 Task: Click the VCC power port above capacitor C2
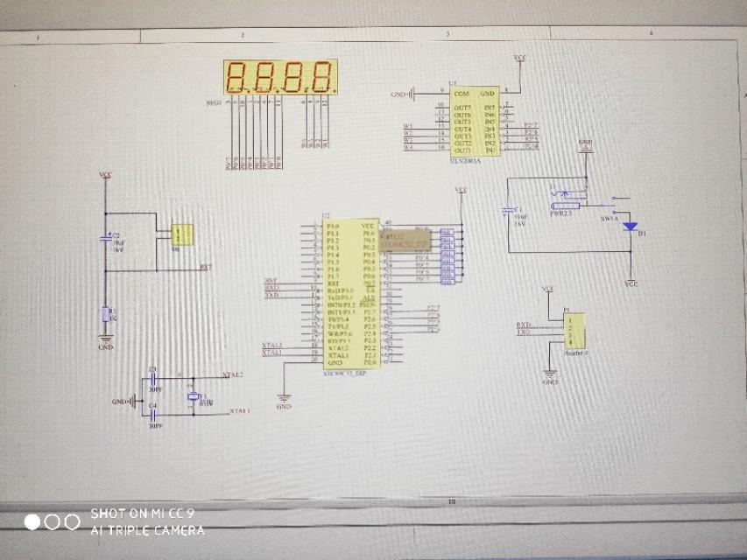[105, 176]
